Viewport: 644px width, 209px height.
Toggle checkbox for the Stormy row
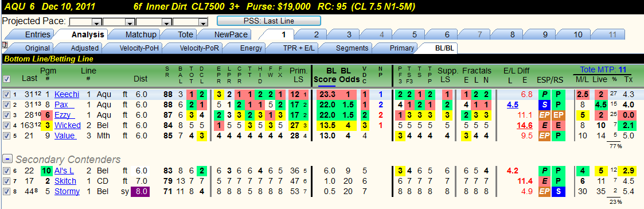pyautogui.click(x=6, y=191)
